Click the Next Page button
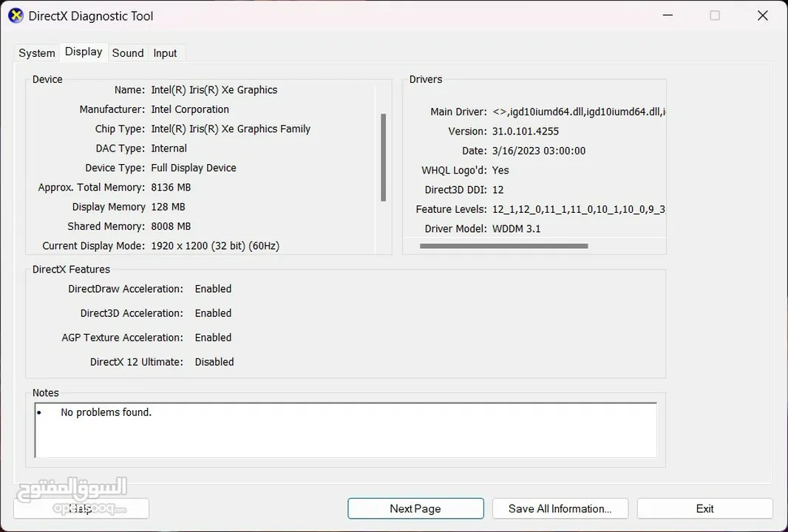Screen dimensions: 788x532 (415, 508)
